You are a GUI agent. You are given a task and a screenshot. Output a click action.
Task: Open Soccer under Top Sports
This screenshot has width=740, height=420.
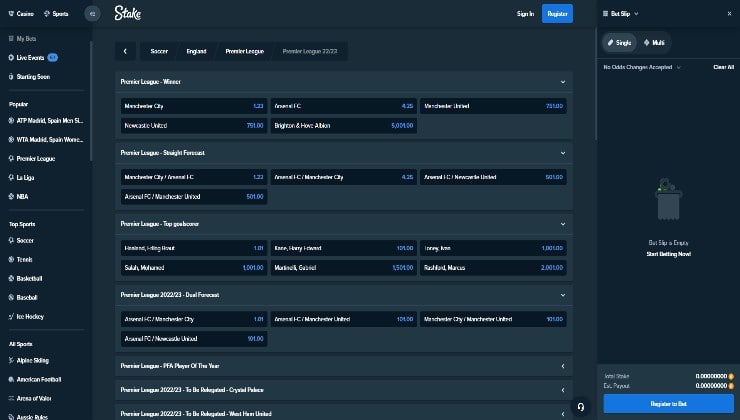[x=21, y=240]
